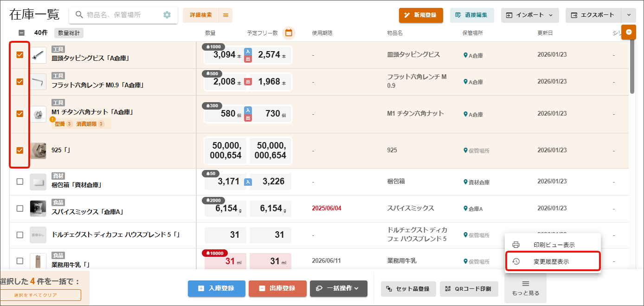Uncheck the 皿頭タッピングビス row checkbox

(20, 55)
